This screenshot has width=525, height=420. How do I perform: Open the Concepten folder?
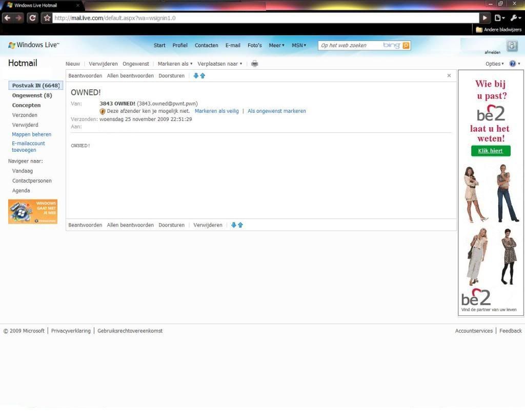tap(26, 105)
